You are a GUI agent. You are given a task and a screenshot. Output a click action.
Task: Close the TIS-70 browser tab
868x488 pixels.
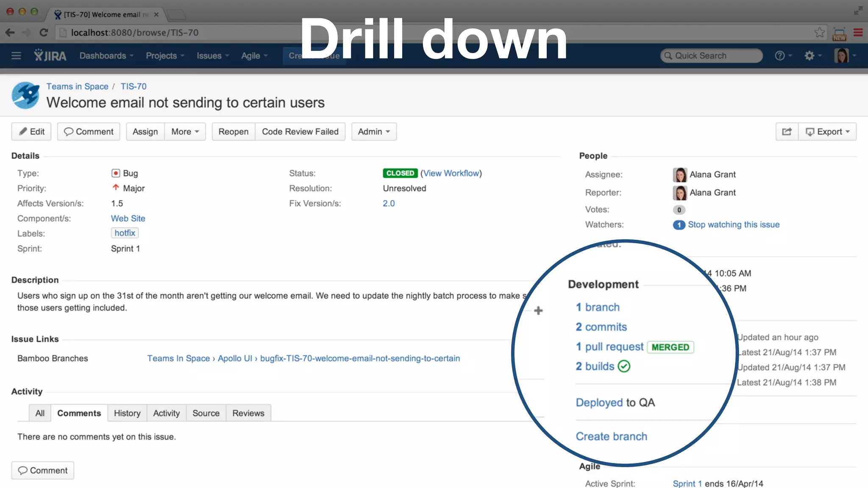156,14
